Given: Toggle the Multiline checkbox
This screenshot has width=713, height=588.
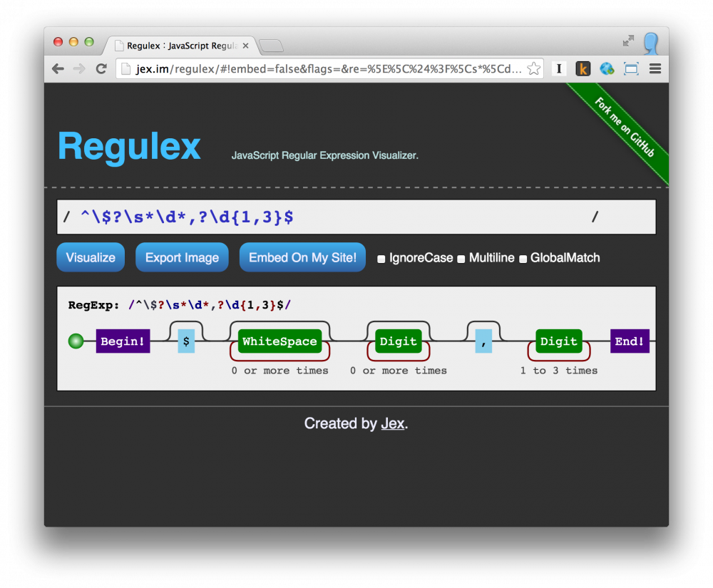Looking at the screenshot, I should click(x=461, y=259).
